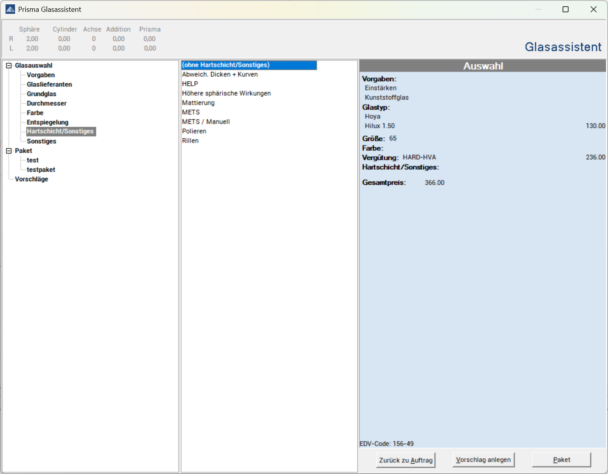Choose 'Abweich. Dicken + Kurven' option
The image size is (608, 474).
click(219, 75)
